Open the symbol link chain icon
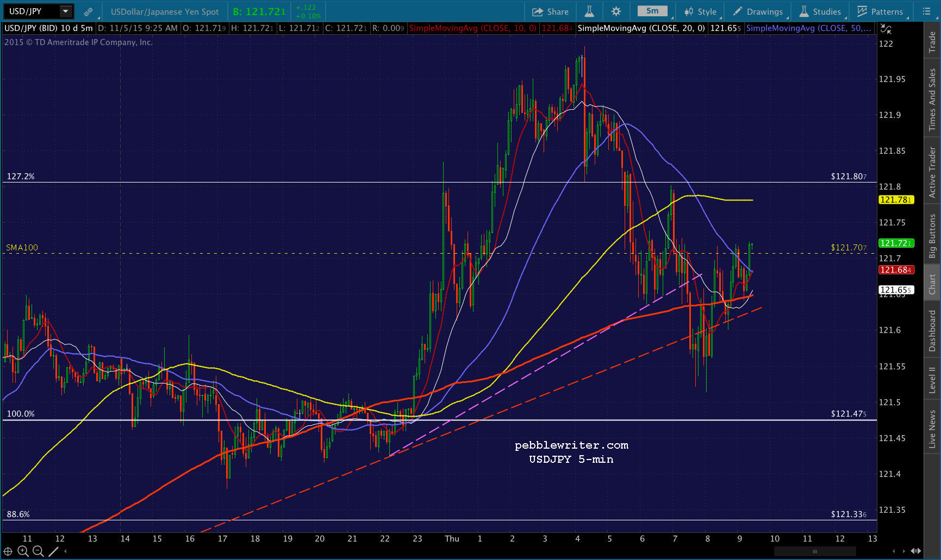 click(x=88, y=11)
